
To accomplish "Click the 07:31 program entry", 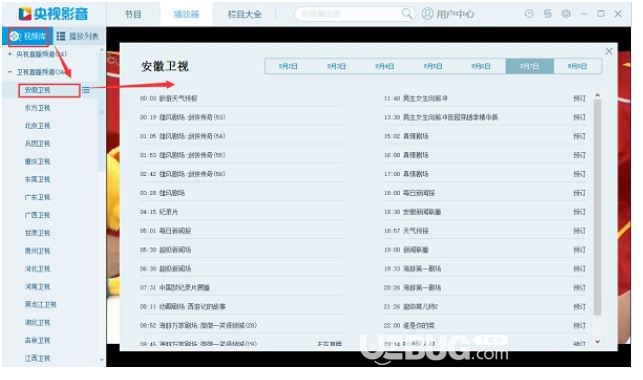I will (175, 288).
